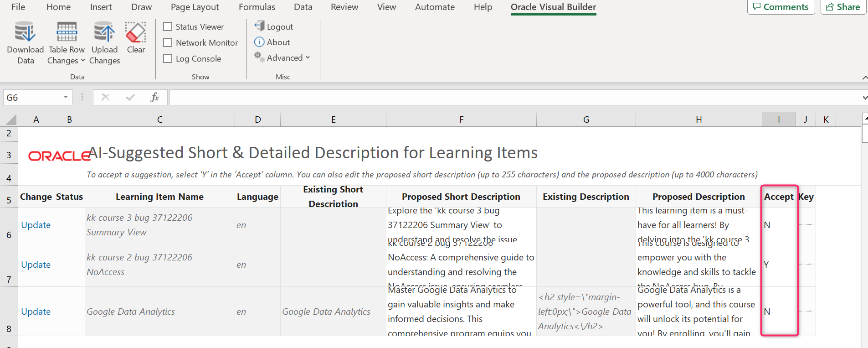
Task: Open the Automate tab
Action: 435,7
